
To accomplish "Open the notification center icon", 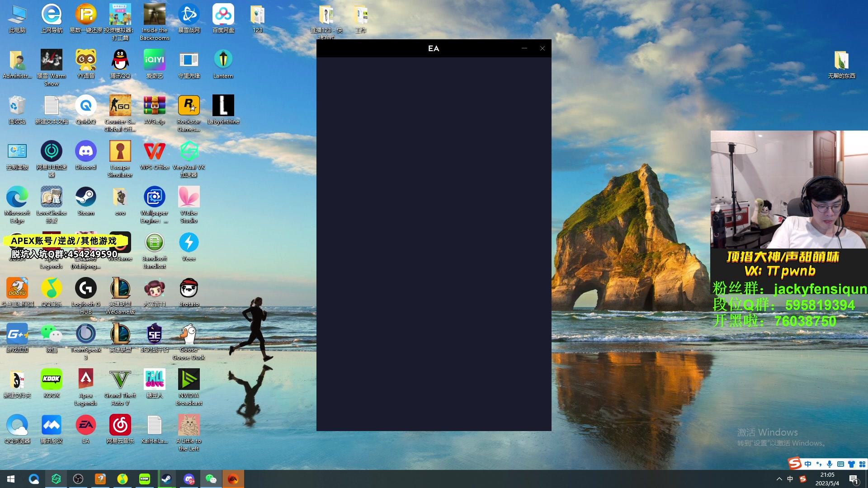I will click(854, 479).
